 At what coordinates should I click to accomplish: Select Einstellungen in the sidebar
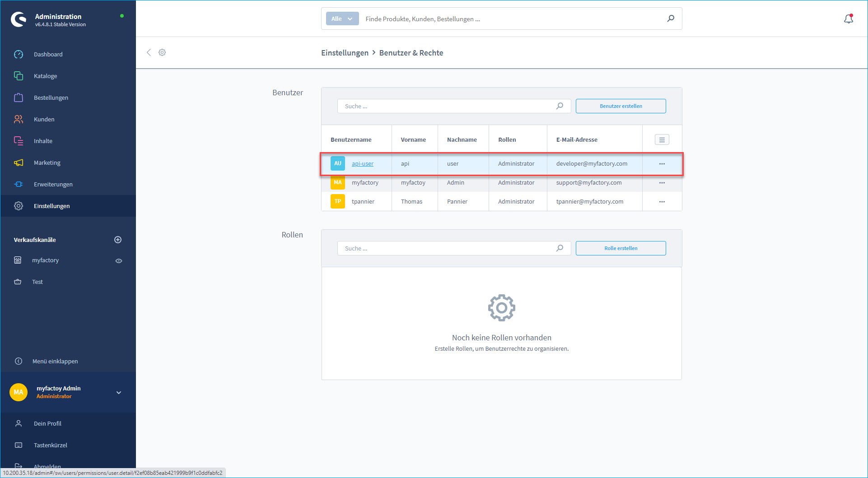19,206
